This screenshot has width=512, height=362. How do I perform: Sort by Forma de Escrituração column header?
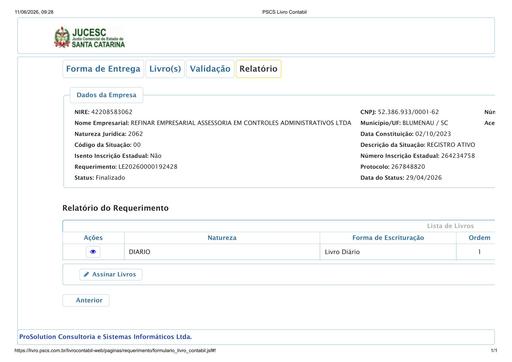[x=388, y=238]
